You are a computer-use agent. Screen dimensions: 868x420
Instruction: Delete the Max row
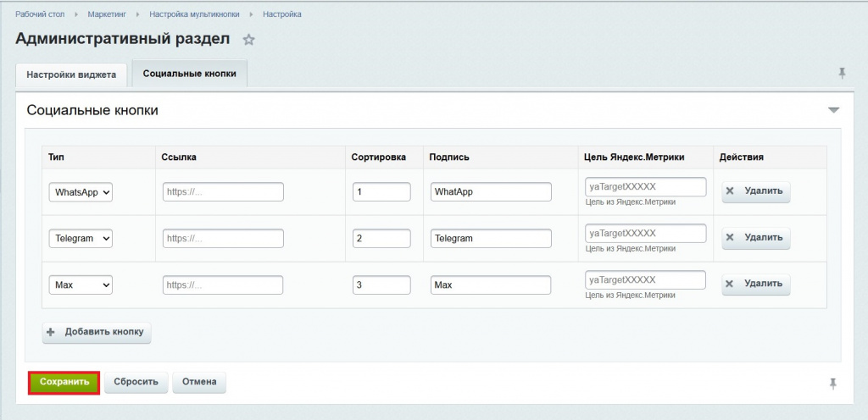(756, 285)
